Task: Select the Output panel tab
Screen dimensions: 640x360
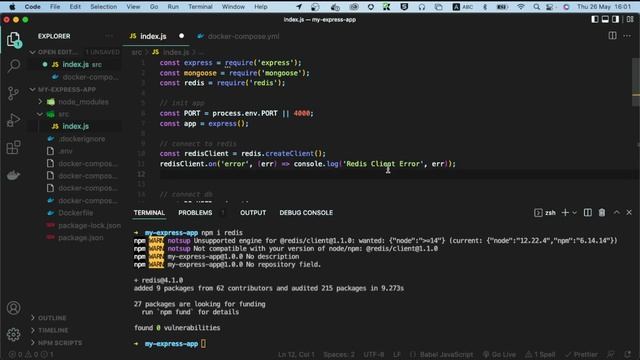Action: pyautogui.click(x=253, y=213)
